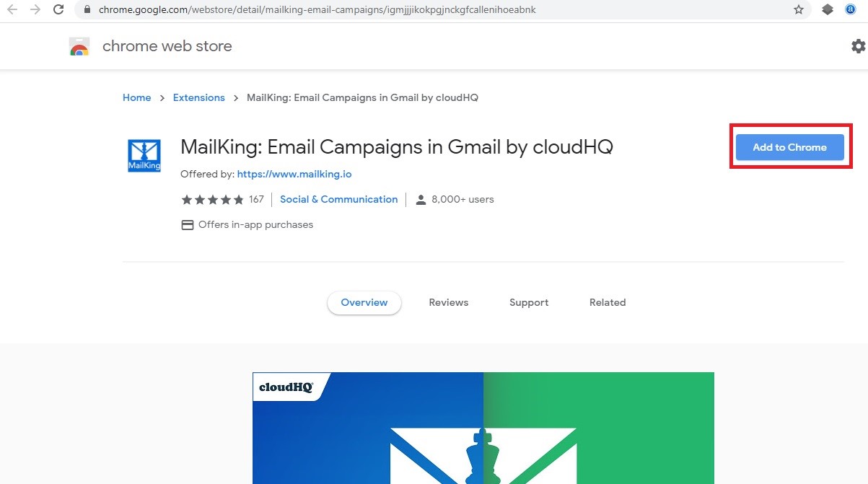Click the cloudHQ promotional banner image
The height and width of the screenshot is (484, 868).
pos(483,428)
